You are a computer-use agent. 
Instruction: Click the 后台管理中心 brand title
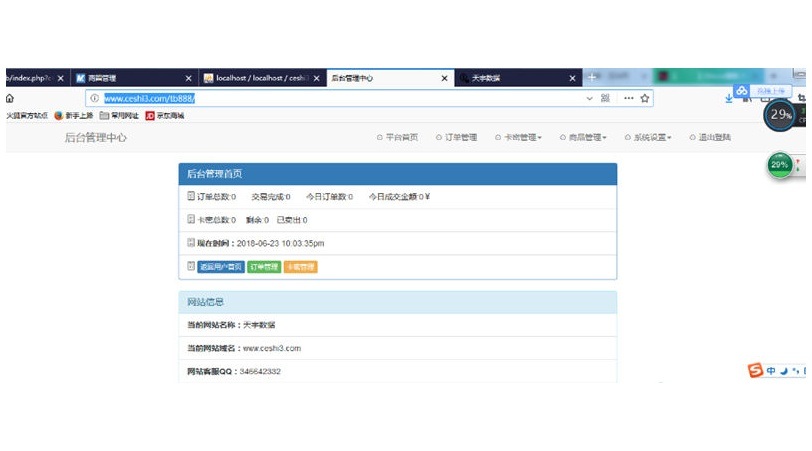[95, 137]
